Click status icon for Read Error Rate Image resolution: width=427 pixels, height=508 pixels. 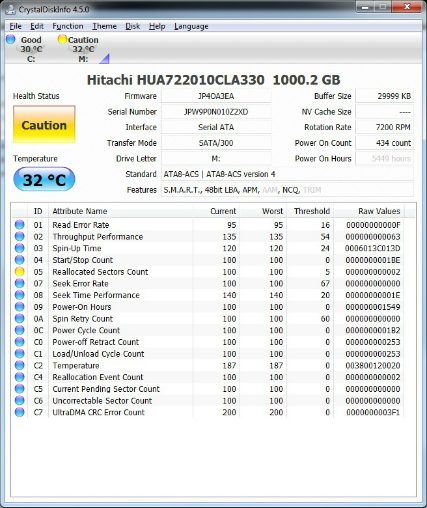[x=20, y=225]
